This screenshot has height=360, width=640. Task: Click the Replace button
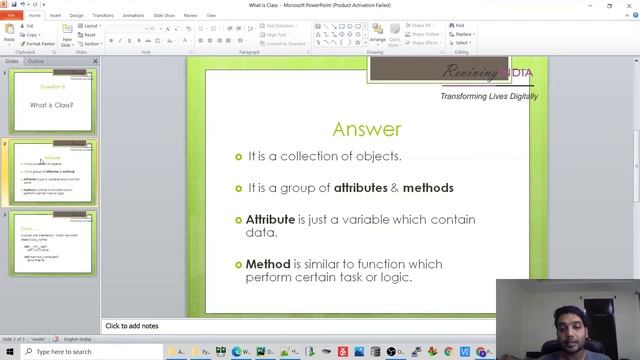[462, 34]
